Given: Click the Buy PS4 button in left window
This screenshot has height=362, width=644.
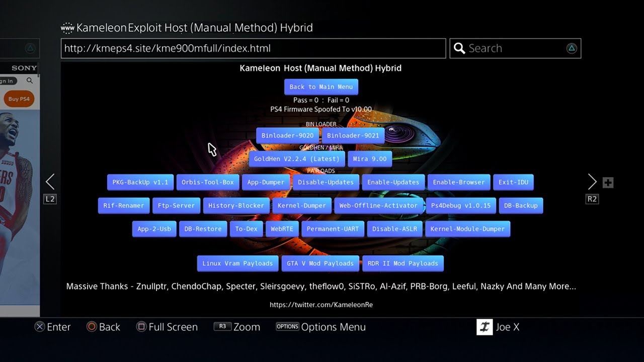Looking at the screenshot, I should 19,99.
